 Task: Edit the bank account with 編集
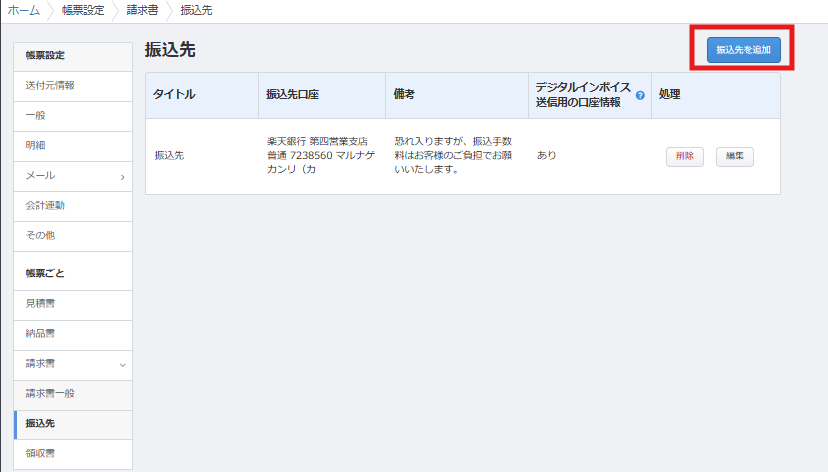734,156
